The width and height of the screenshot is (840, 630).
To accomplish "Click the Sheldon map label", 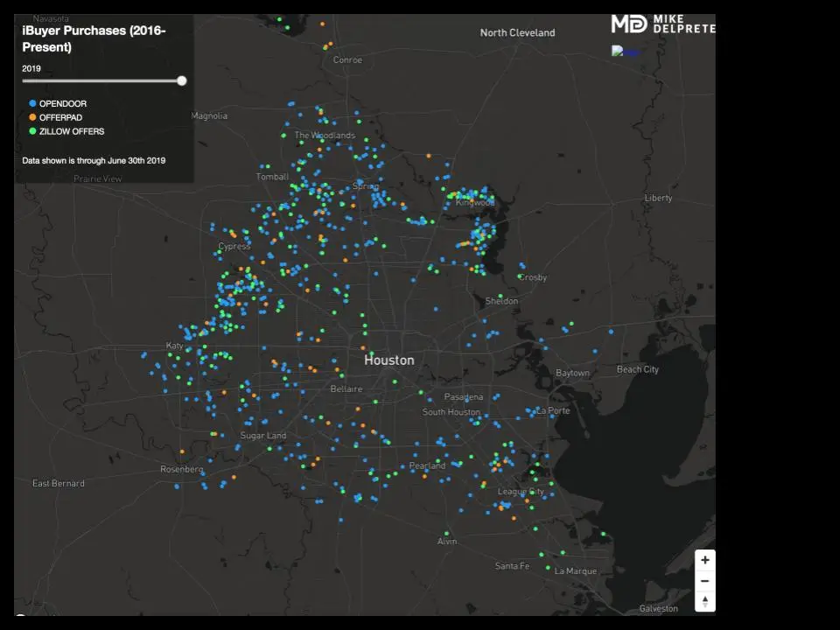I will pyautogui.click(x=501, y=301).
